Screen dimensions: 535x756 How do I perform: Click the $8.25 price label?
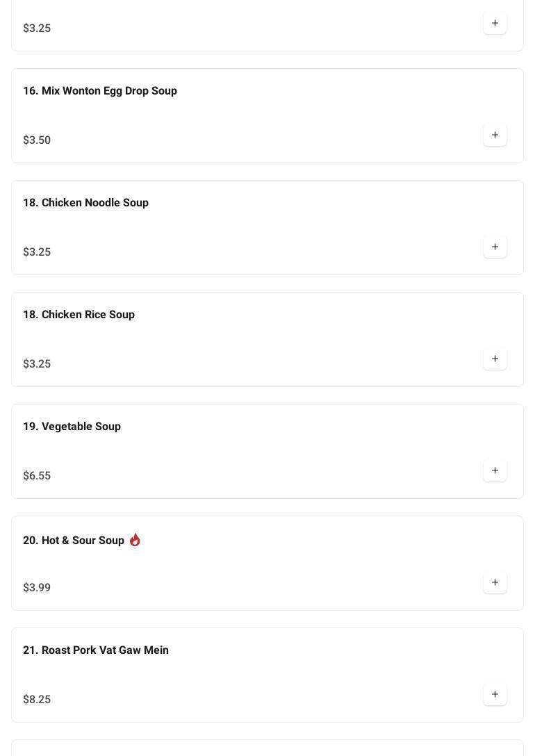[37, 700]
